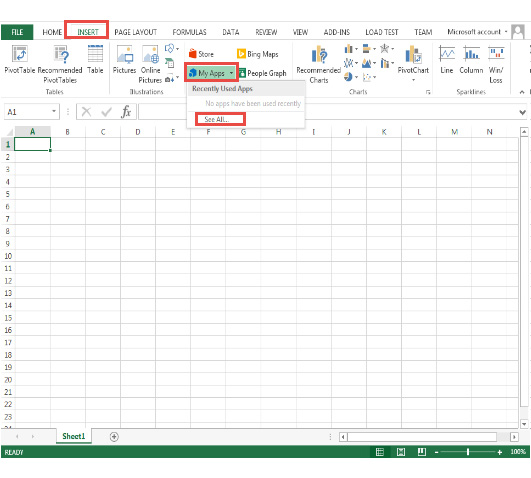531x478 pixels.
Task: Click See All in apps menu
Action: [x=217, y=119]
